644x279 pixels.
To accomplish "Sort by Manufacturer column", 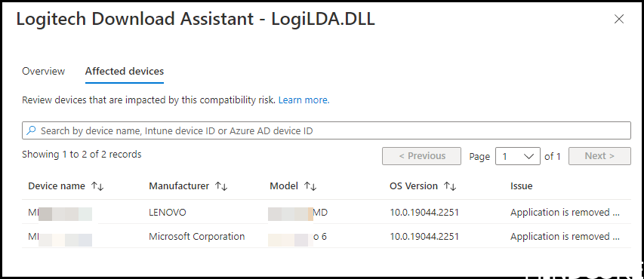I will click(188, 186).
